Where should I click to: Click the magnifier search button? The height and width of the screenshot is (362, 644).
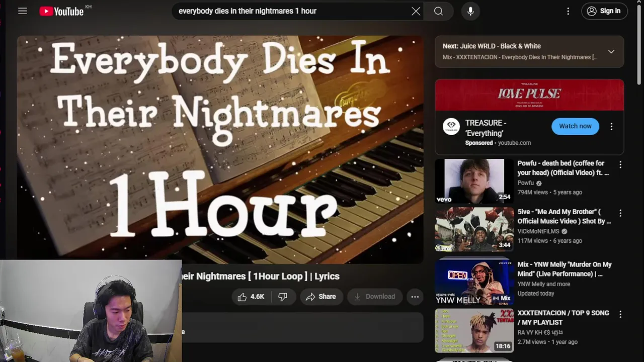[x=439, y=11]
